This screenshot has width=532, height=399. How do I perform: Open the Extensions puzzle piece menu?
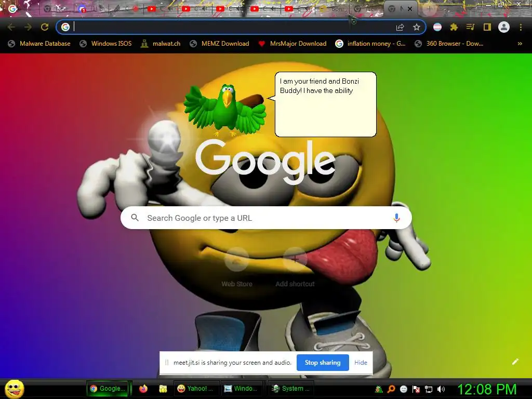tap(454, 27)
